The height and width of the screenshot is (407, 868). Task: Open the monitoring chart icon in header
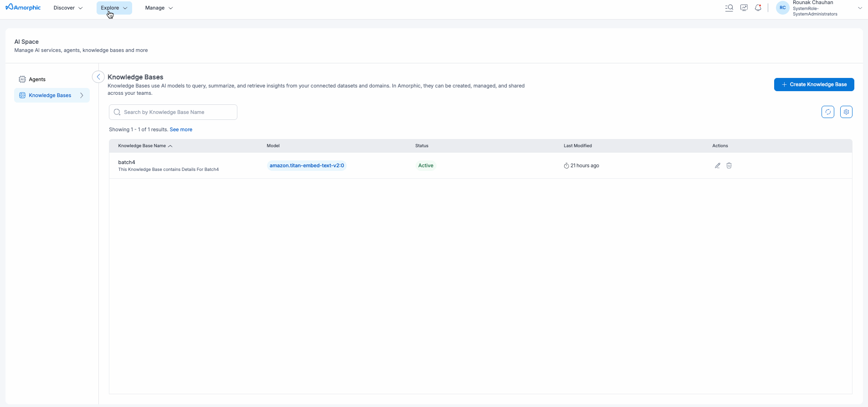pyautogui.click(x=744, y=8)
